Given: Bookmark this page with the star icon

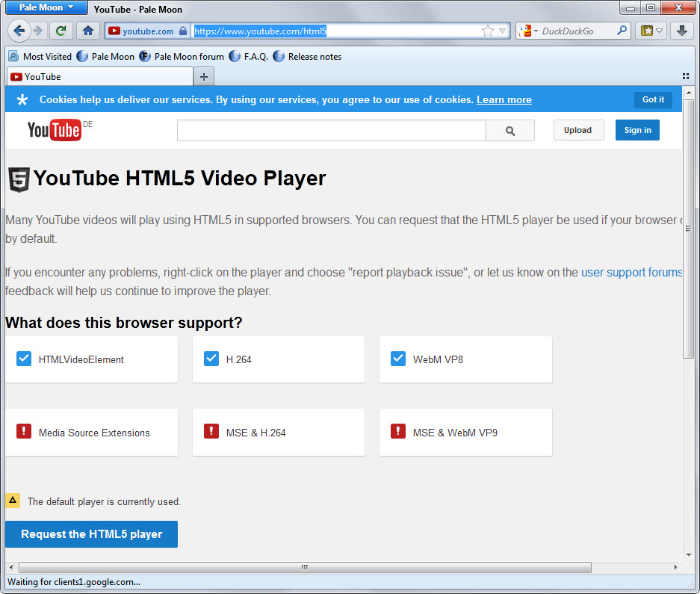Looking at the screenshot, I should coord(488,31).
